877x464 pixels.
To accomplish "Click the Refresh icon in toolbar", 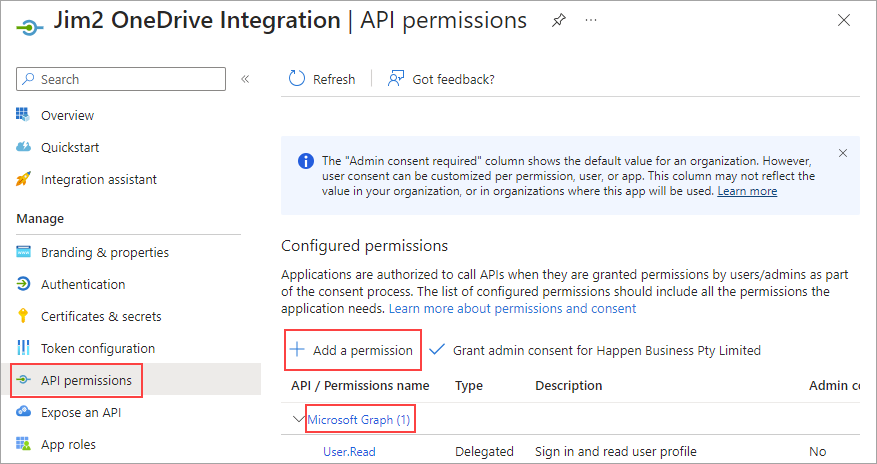I will tap(297, 79).
